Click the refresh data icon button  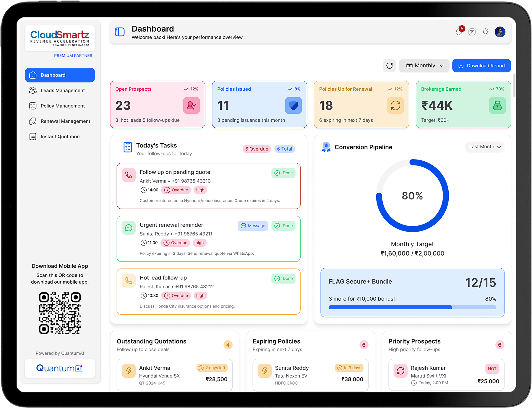(389, 66)
